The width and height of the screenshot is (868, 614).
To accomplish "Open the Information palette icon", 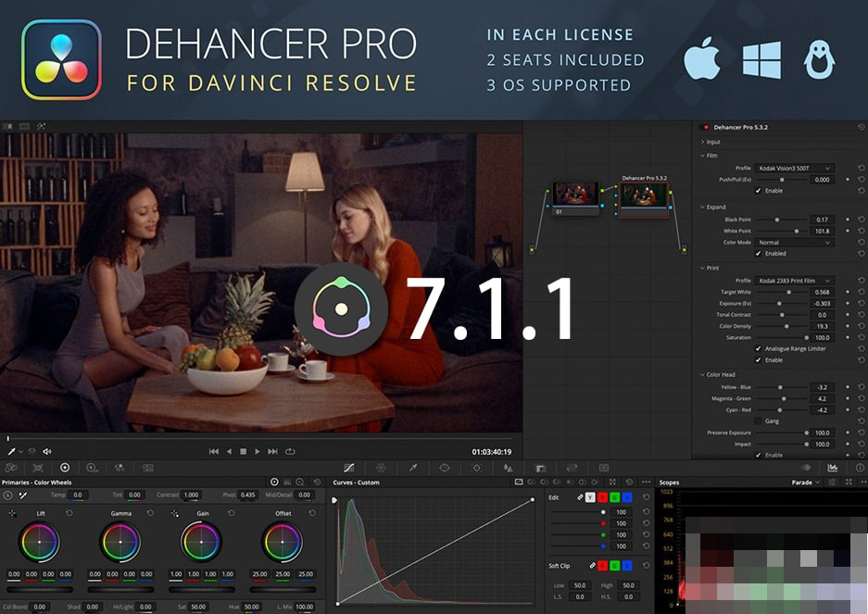I will pos(859,469).
